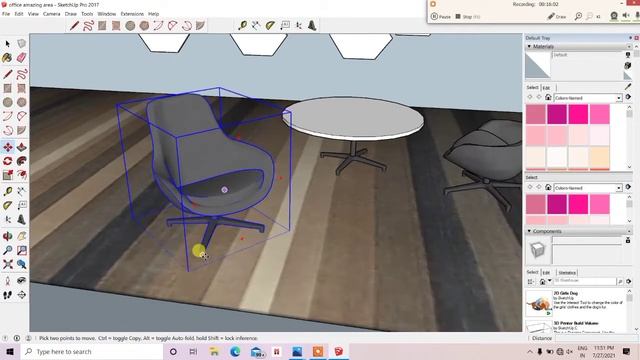
Task: Click the 3D Warehouse search button
Action: (x=620, y=282)
